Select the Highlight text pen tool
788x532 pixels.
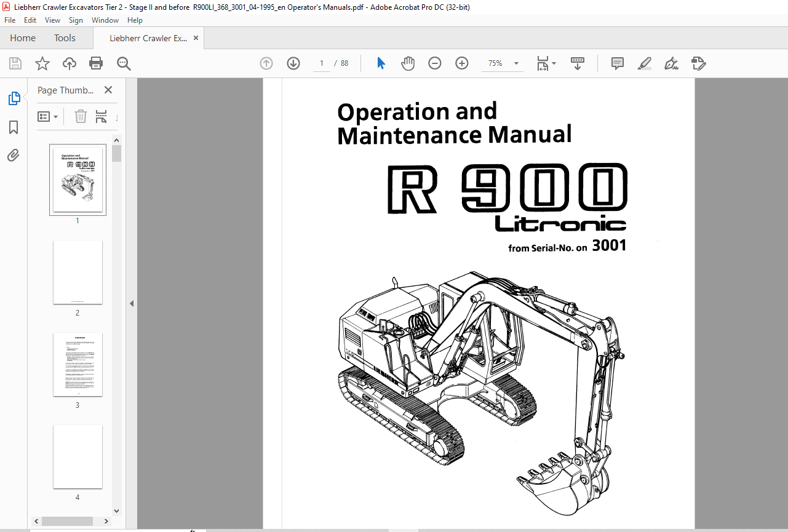(x=645, y=63)
